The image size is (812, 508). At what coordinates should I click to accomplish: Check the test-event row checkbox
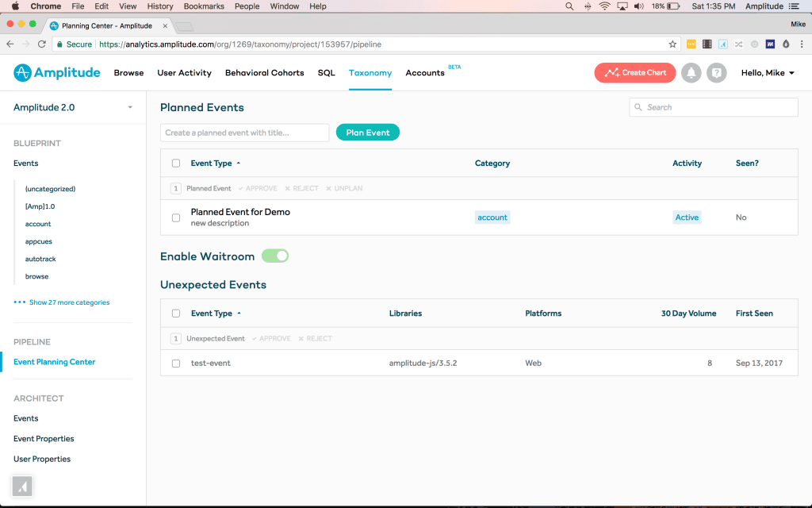tap(176, 364)
